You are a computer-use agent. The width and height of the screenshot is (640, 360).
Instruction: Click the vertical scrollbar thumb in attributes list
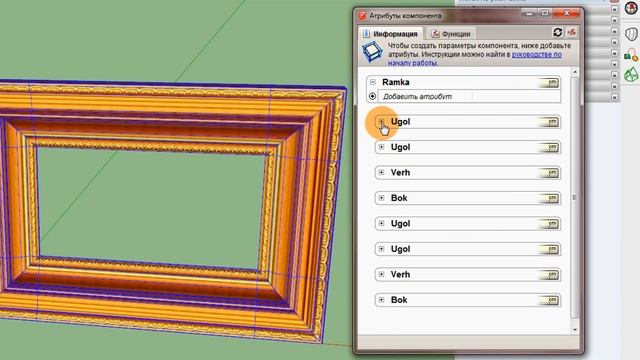pyautogui.click(x=575, y=198)
